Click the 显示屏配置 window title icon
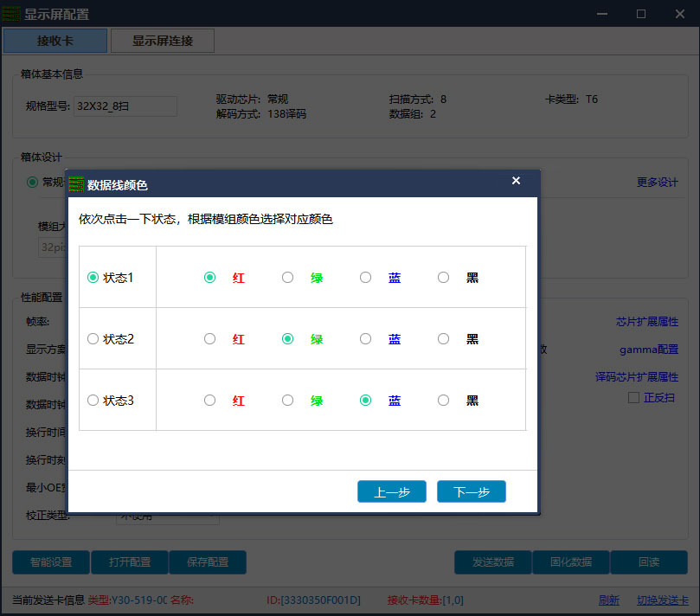Image resolution: width=700 pixels, height=616 pixels. click(x=11, y=15)
